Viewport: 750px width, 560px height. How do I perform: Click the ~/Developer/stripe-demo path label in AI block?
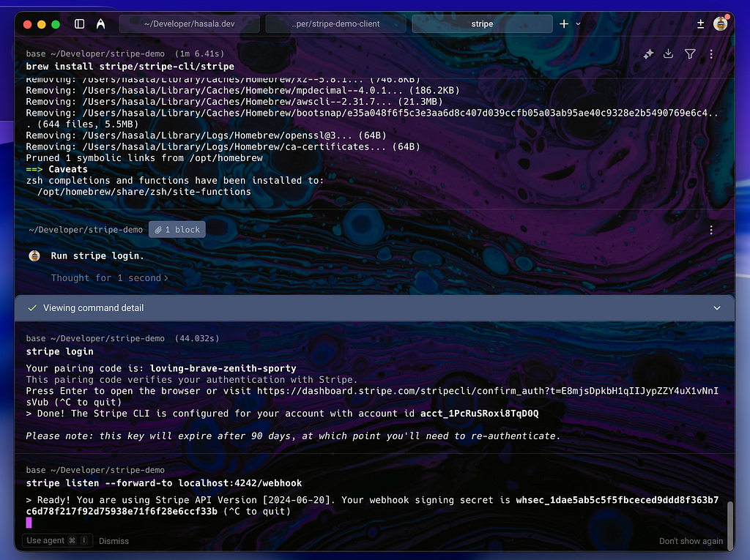coord(86,230)
